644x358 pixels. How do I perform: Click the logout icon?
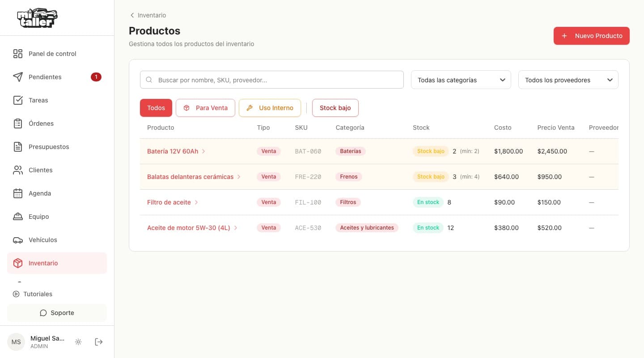click(99, 342)
